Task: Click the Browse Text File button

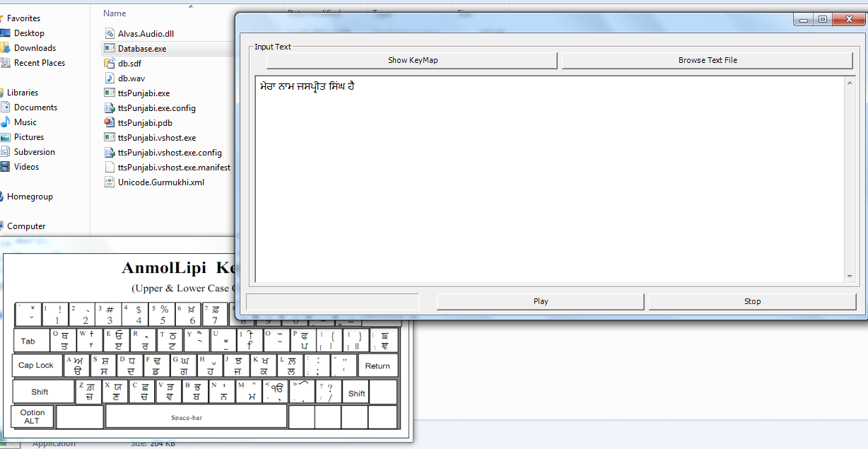Action: (x=707, y=60)
